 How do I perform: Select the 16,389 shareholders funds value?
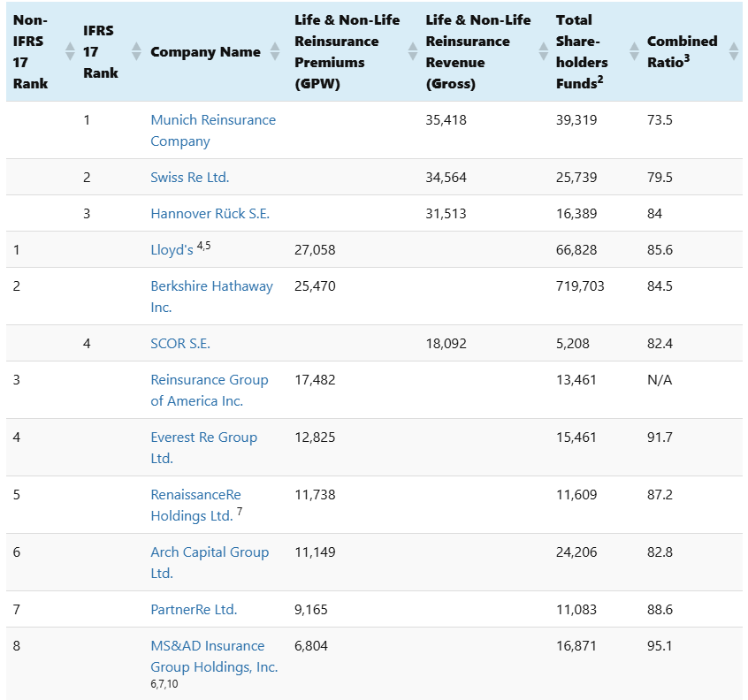tap(576, 214)
